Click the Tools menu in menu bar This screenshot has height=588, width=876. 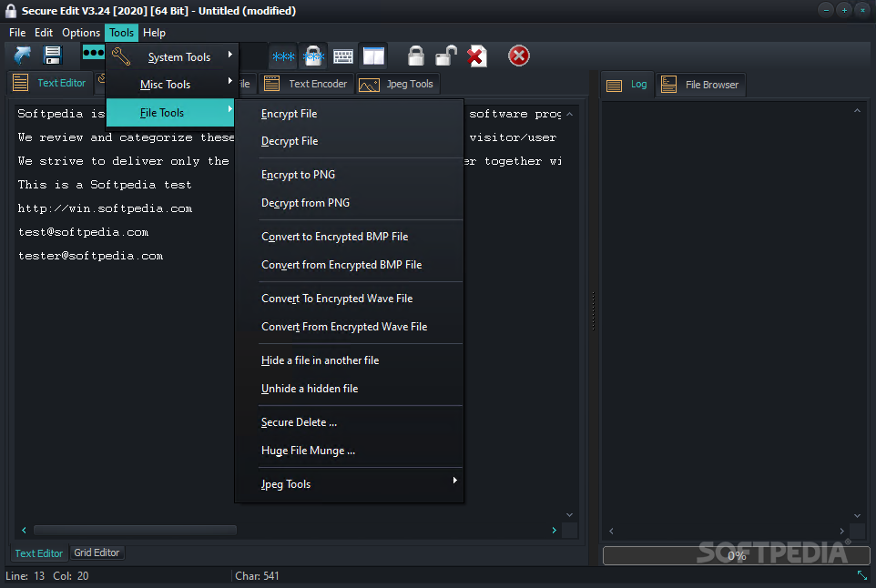pyautogui.click(x=121, y=33)
